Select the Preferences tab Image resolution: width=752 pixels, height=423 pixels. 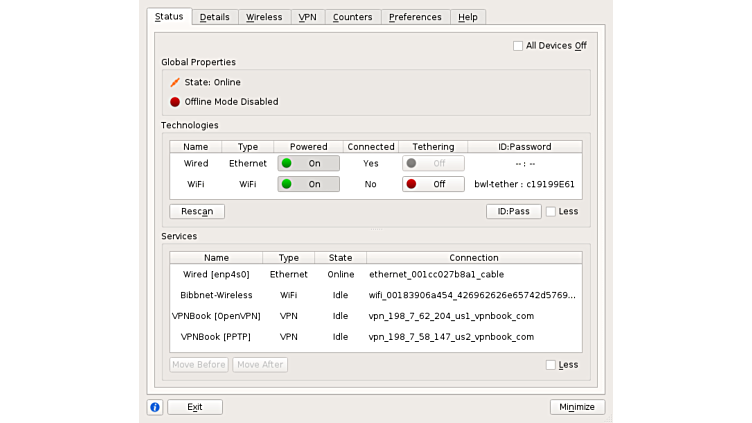coord(415,17)
